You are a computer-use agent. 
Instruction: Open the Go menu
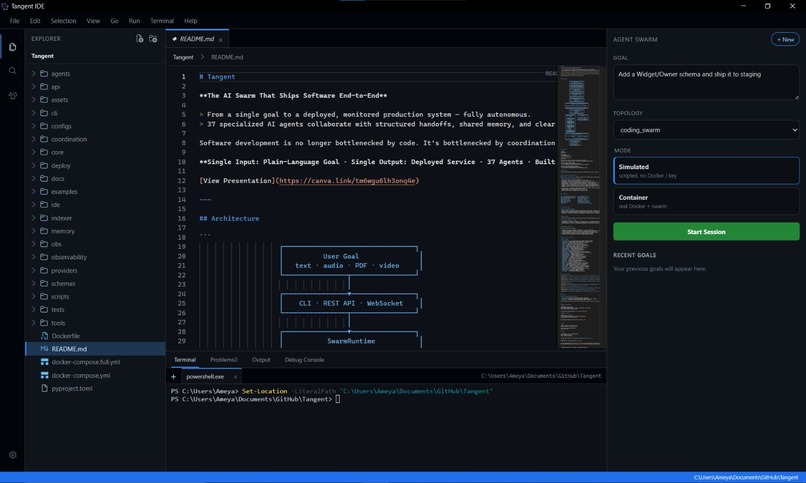[x=114, y=21]
